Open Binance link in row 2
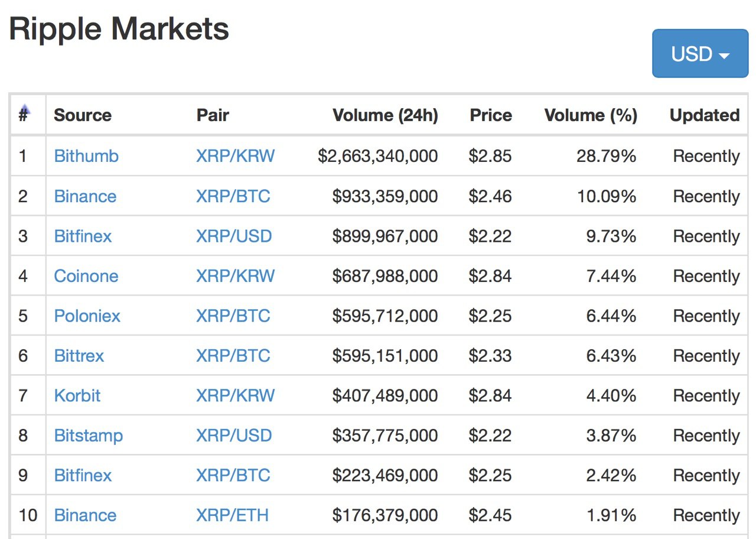This screenshot has height=539, width=756. click(x=85, y=196)
